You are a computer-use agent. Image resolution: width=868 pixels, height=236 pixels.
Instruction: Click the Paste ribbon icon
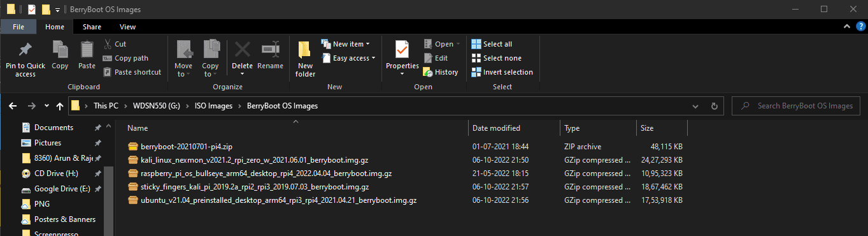tap(87, 49)
